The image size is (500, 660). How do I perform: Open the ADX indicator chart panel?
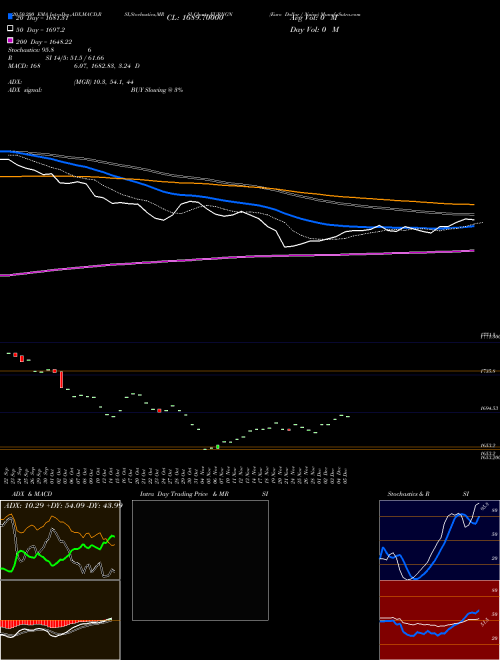pyautogui.click(x=60, y=540)
